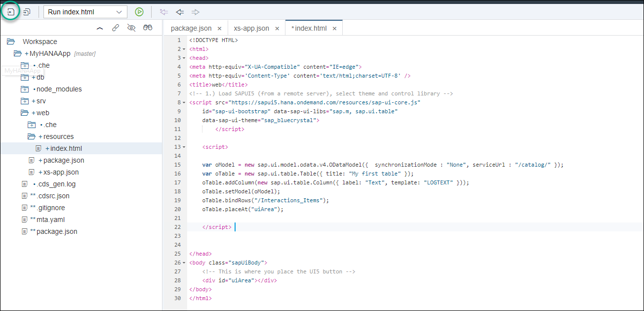Click the Import icon in top toolbar

(x=10, y=11)
